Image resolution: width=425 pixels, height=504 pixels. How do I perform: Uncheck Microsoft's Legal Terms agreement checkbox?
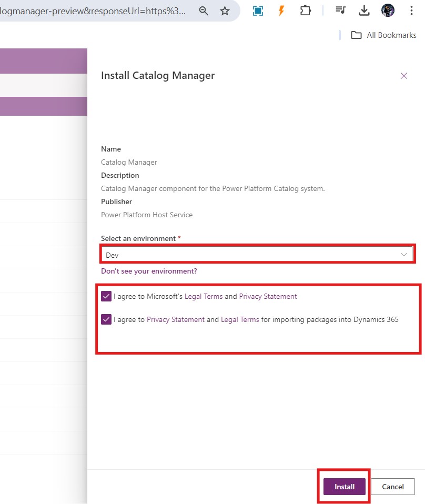point(106,296)
